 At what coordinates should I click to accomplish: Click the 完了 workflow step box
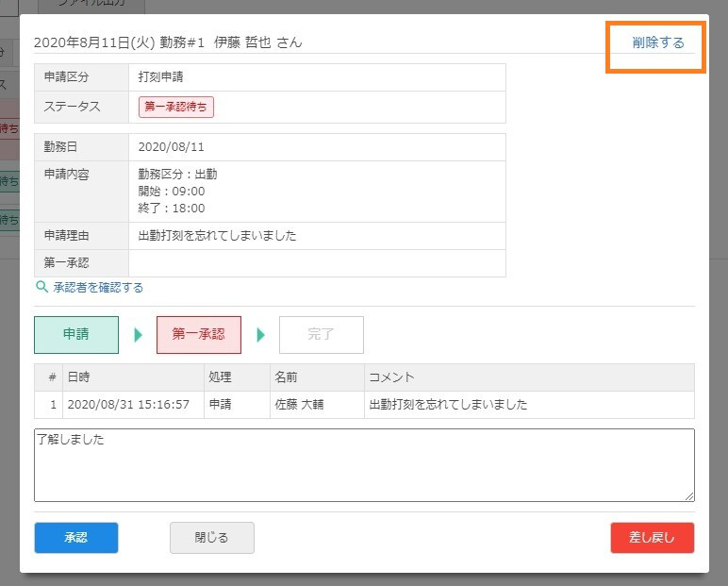coord(322,335)
